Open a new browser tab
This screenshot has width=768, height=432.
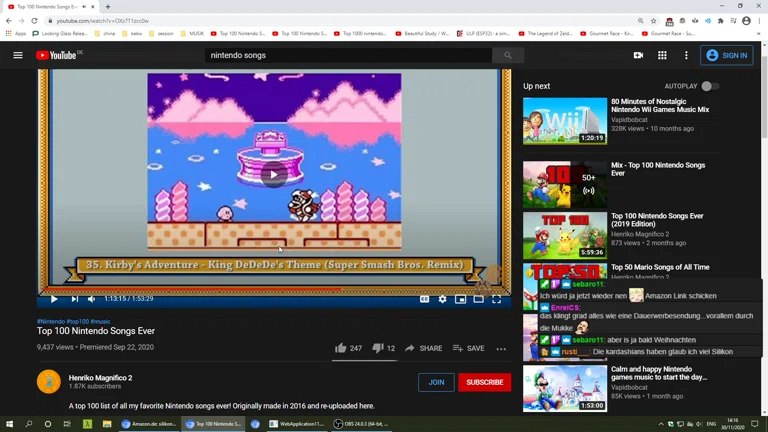tap(108, 7)
